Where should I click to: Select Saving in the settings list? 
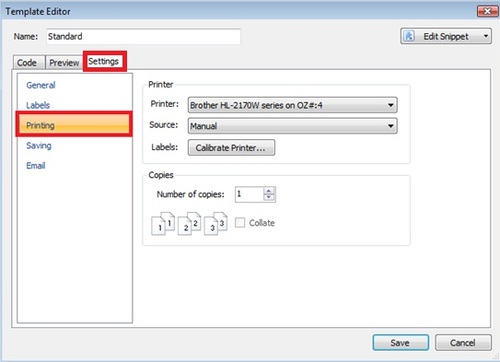39,146
